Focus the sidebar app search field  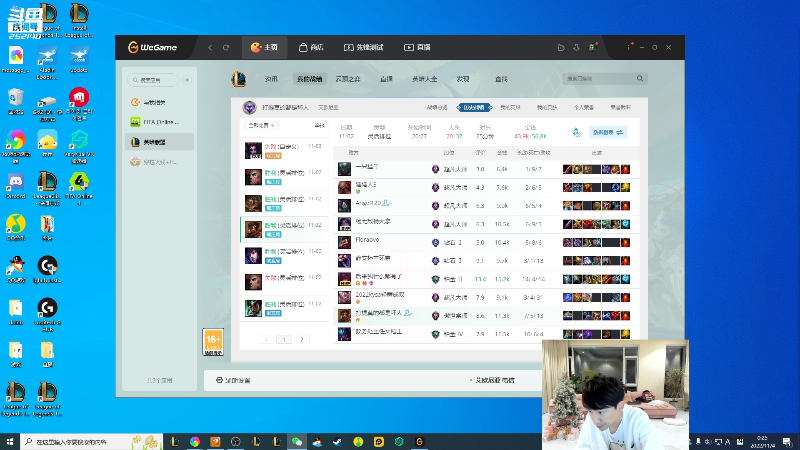[154, 80]
